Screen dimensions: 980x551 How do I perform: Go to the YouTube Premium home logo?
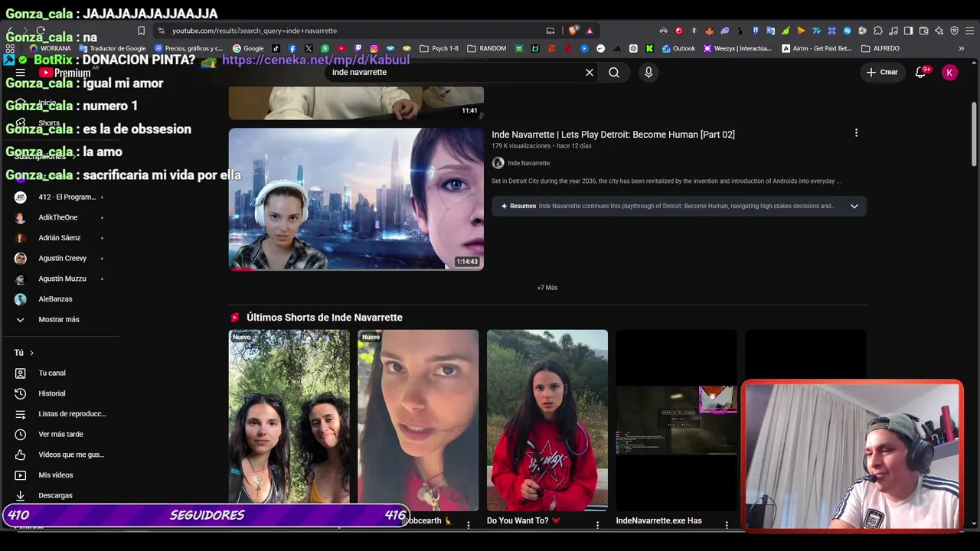(65, 73)
